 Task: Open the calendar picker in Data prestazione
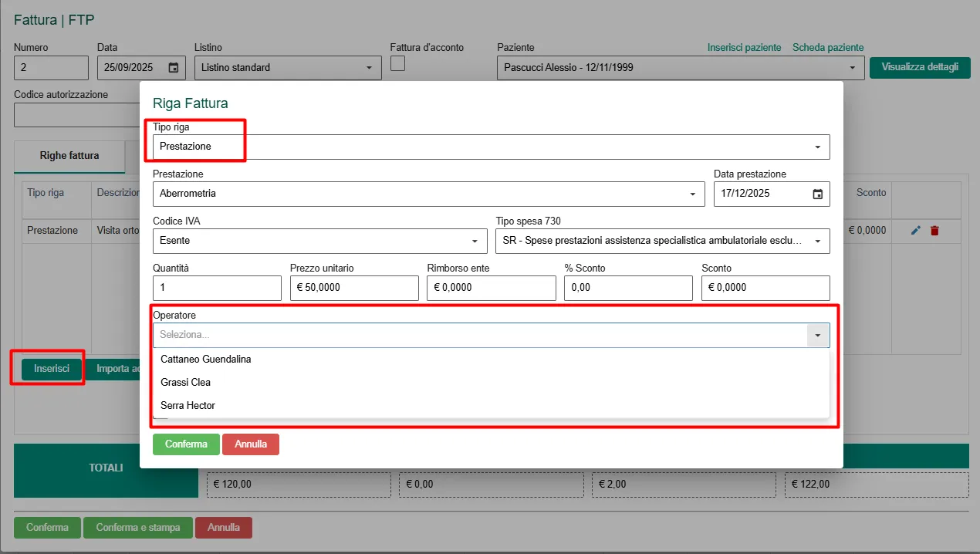[817, 194]
